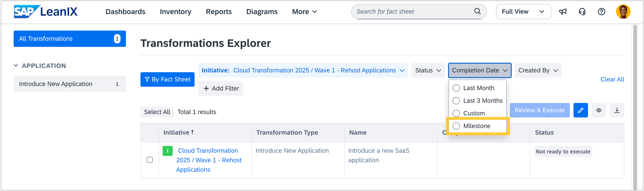Select the Last 3 Months radio option
644x191 pixels.
[x=456, y=101]
